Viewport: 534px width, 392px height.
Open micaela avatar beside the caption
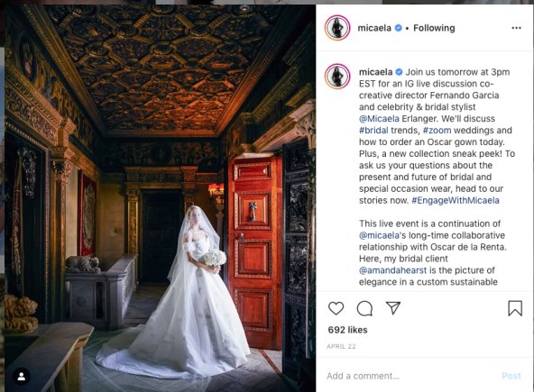[x=337, y=77]
